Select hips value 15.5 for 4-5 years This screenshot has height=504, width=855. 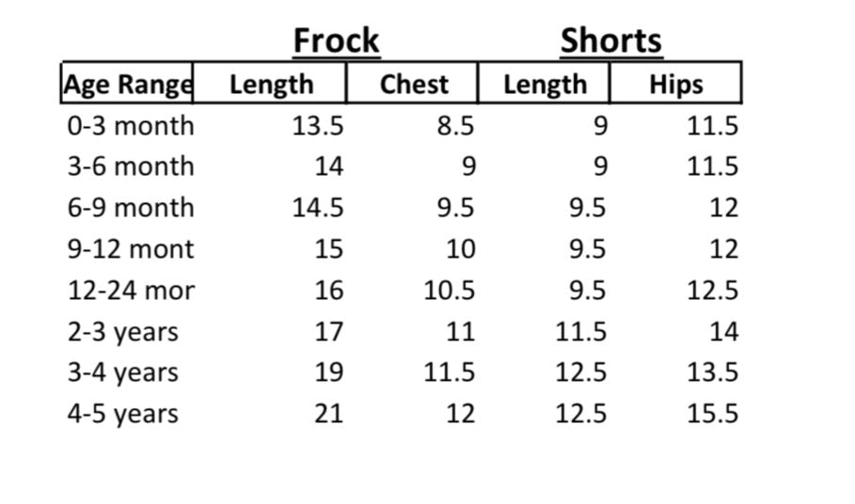(x=712, y=414)
